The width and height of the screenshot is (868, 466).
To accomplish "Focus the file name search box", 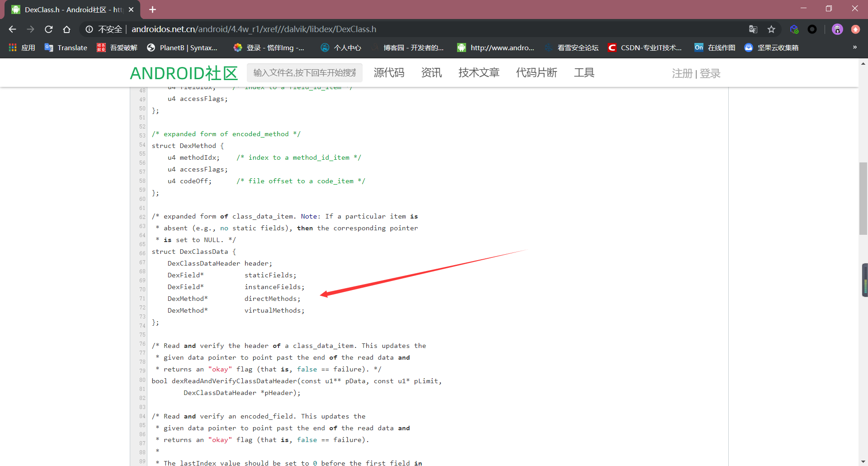I will [305, 73].
